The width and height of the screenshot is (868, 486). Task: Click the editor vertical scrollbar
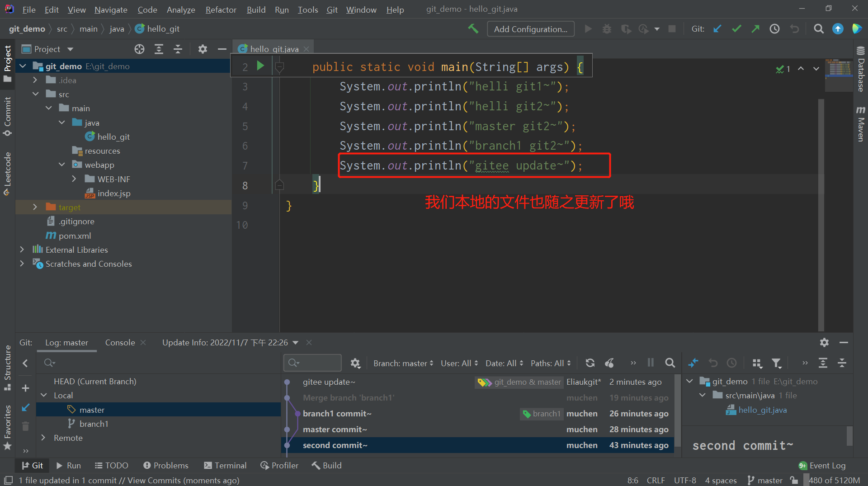(x=821, y=215)
